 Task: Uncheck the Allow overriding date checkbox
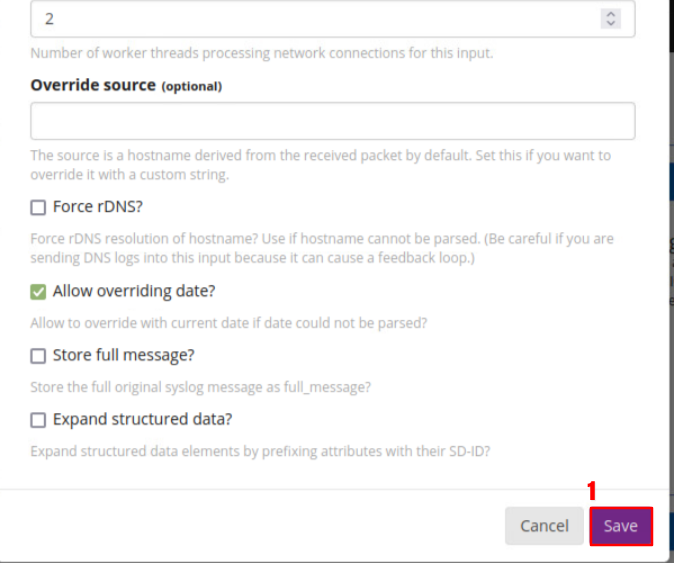click(39, 292)
